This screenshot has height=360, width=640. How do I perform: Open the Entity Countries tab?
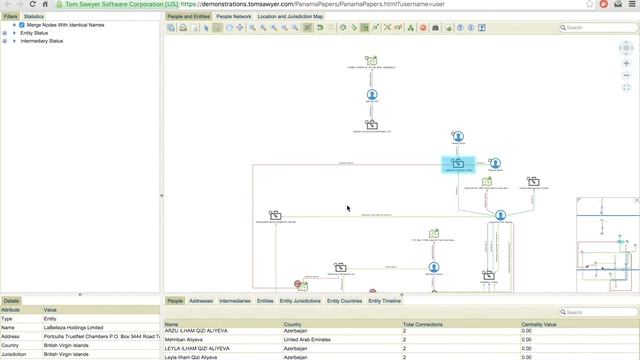pyautogui.click(x=344, y=301)
